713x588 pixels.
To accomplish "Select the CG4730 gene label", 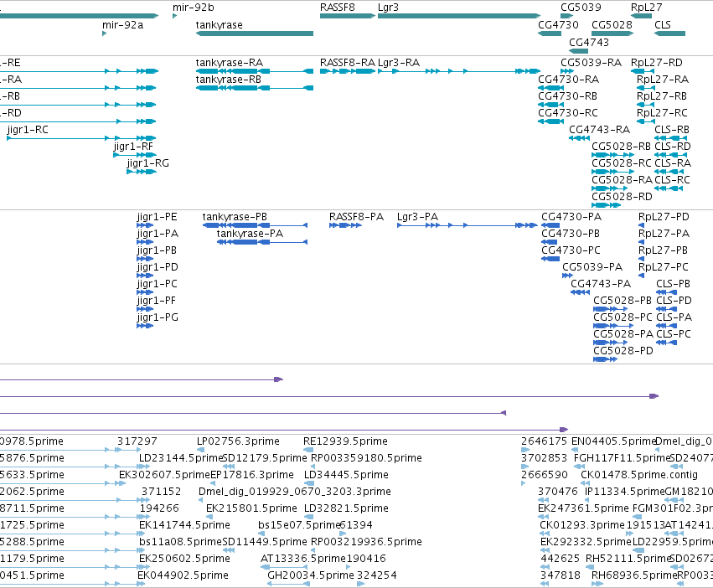I will 558,24.
